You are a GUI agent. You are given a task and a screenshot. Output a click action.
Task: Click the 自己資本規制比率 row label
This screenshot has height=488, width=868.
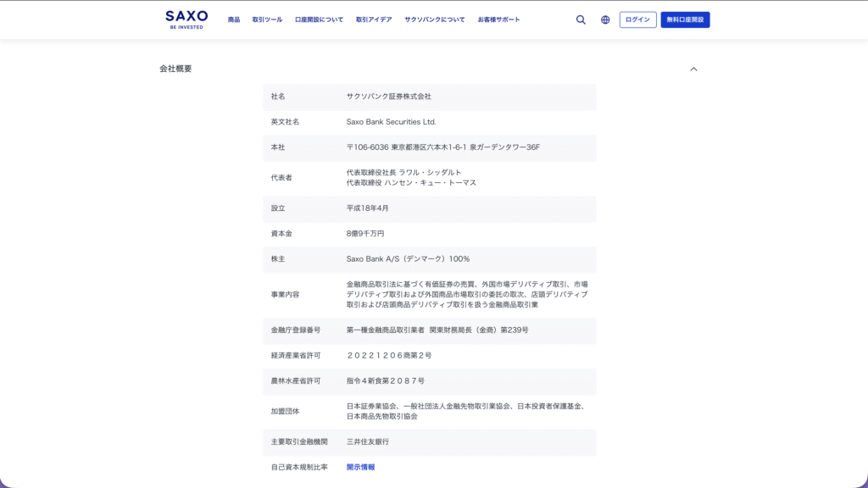pos(299,467)
